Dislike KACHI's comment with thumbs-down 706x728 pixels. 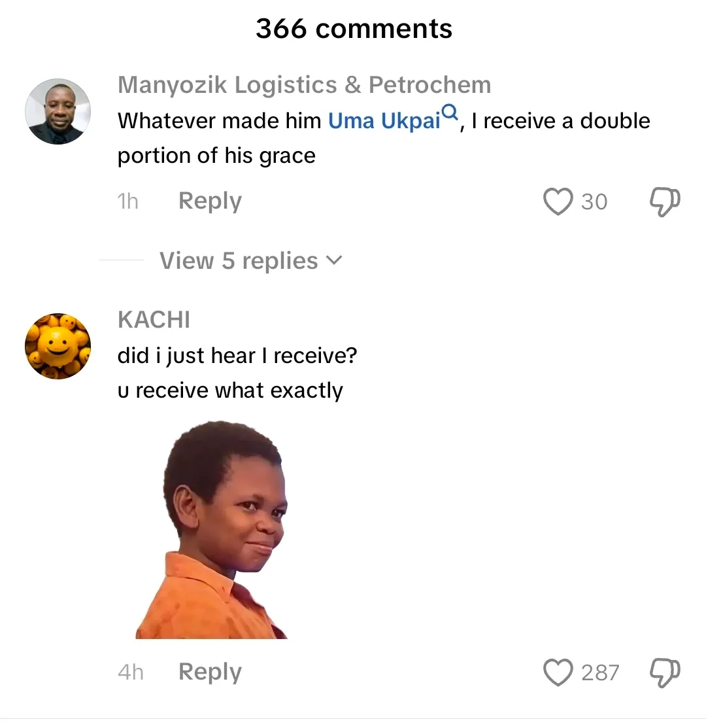point(665,672)
